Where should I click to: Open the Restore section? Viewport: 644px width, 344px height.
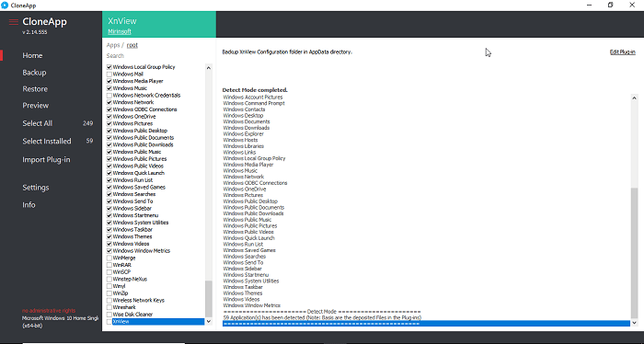point(35,88)
